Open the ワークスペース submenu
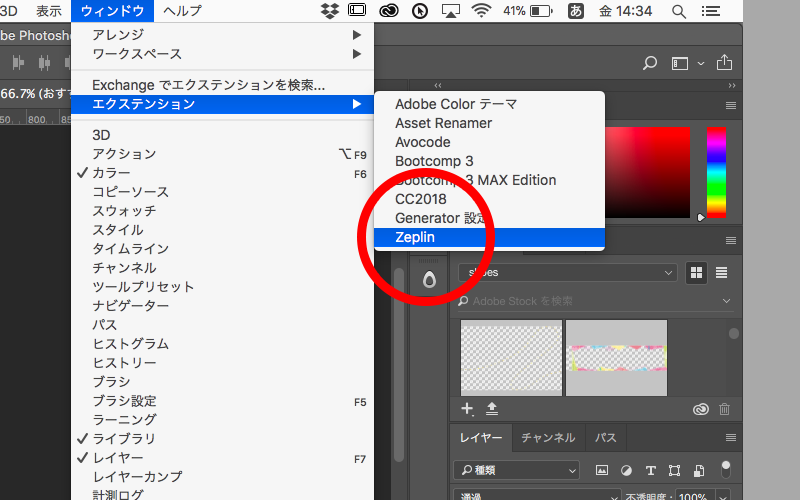This screenshot has height=500, width=800. (x=223, y=54)
